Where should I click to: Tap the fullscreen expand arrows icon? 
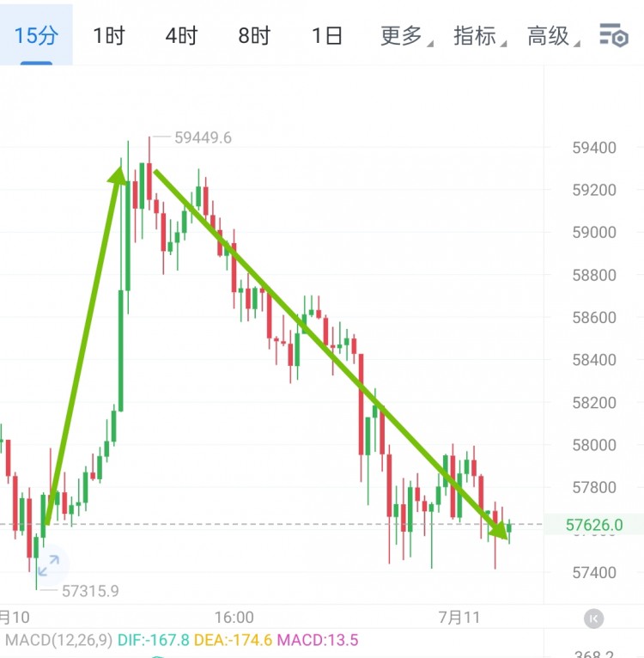(x=49, y=565)
